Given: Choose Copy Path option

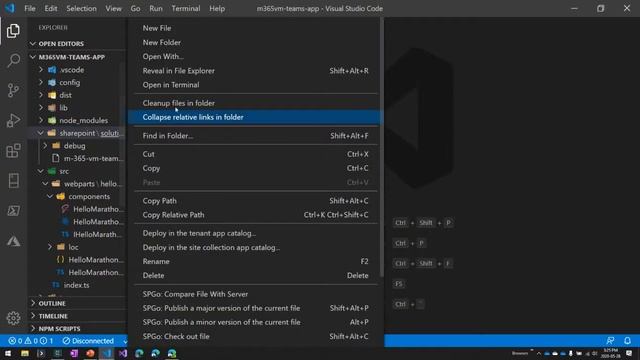Looking at the screenshot, I should pyautogui.click(x=256, y=201).
